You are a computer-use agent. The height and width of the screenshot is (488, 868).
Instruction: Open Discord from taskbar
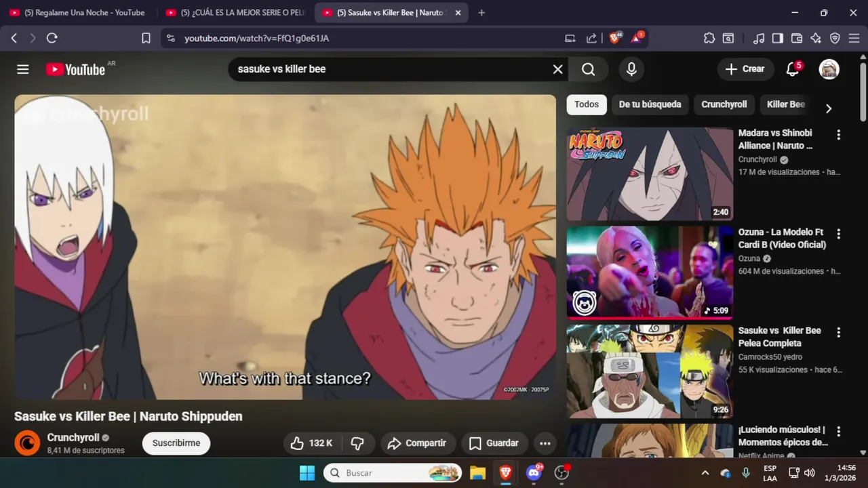534,472
